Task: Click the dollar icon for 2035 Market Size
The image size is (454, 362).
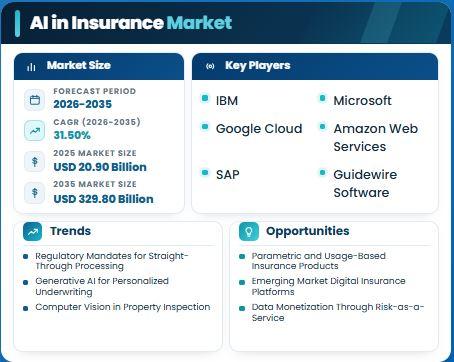Action: [35, 193]
